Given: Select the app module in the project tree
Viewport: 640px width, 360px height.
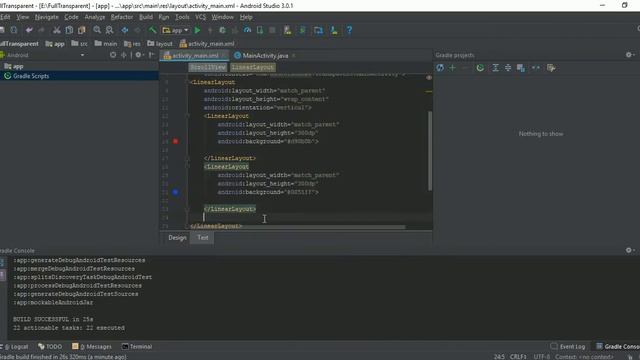Looking at the screenshot, I should pos(14,66).
